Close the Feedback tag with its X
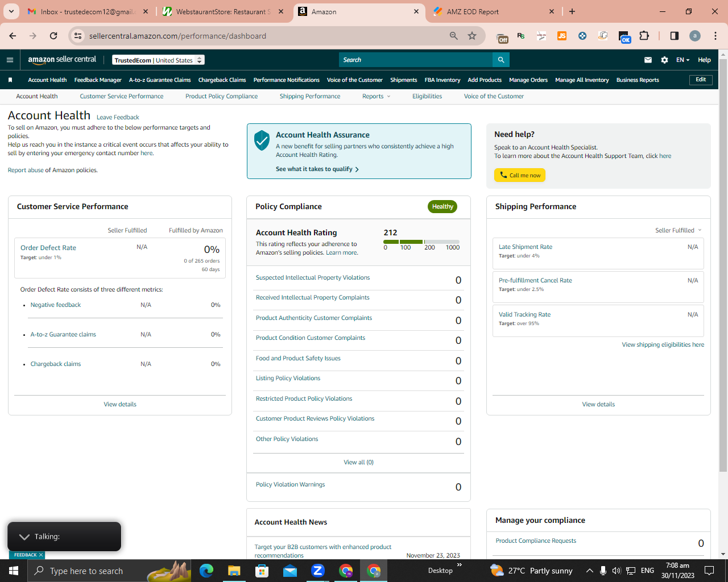 (x=41, y=555)
